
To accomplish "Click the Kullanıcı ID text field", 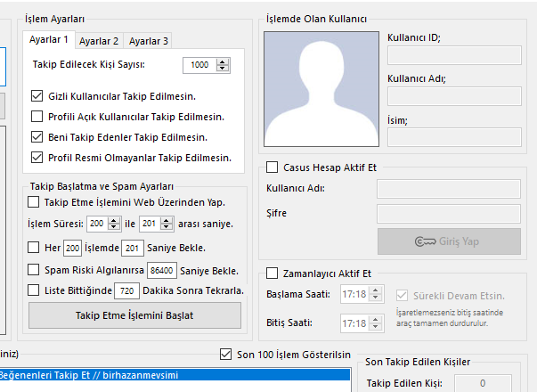I will click(454, 55).
